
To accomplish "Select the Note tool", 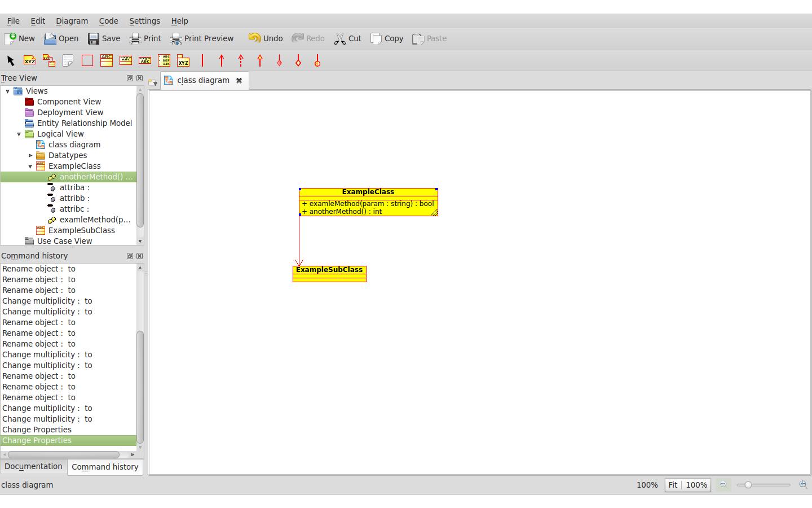I will coord(68,60).
